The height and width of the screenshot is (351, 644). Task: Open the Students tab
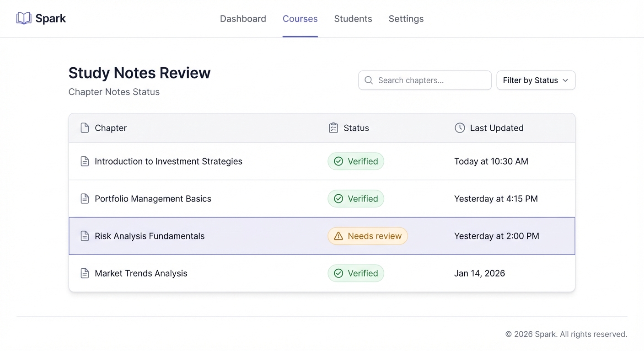tap(353, 19)
